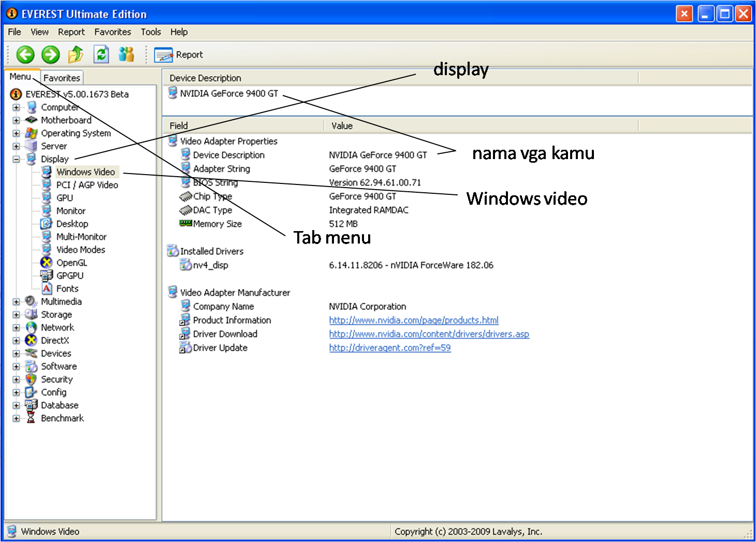Select the Server icon in the tree

coord(32,146)
